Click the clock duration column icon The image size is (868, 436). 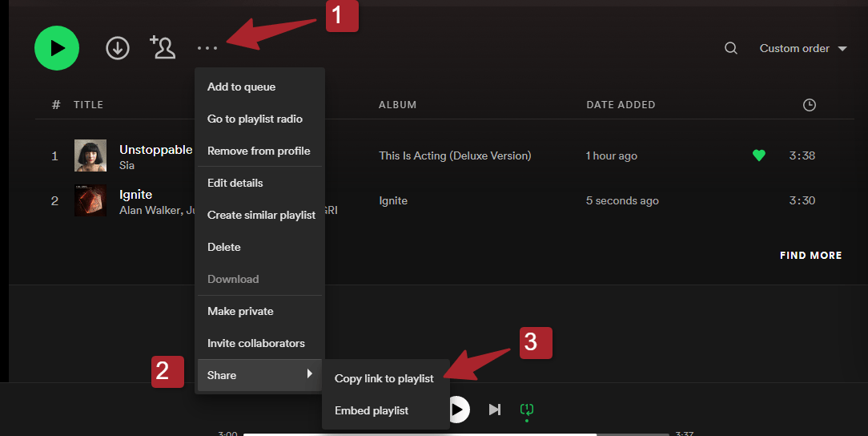click(810, 105)
